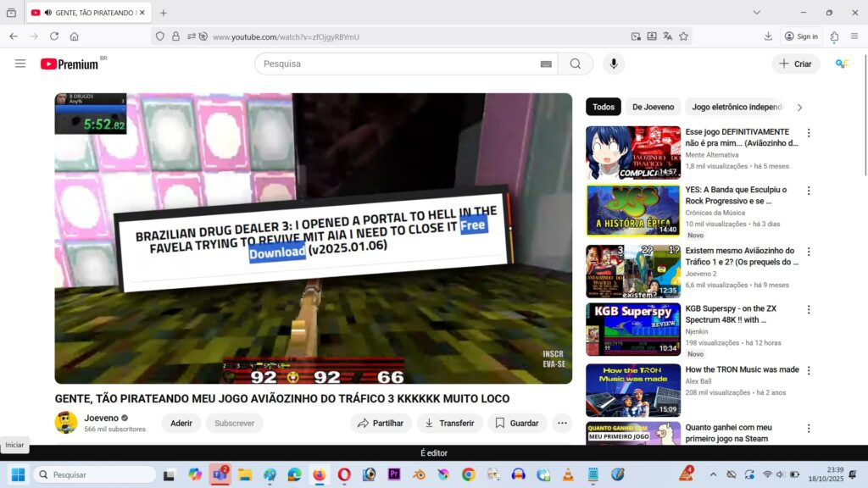Viewport: 868px width, 488px height.
Task: Click the voice search microphone icon
Action: pyautogui.click(x=614, y=64)
